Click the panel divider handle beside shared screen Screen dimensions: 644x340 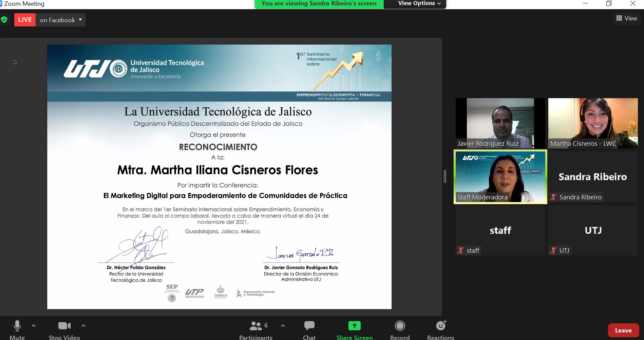click(445, 177)
